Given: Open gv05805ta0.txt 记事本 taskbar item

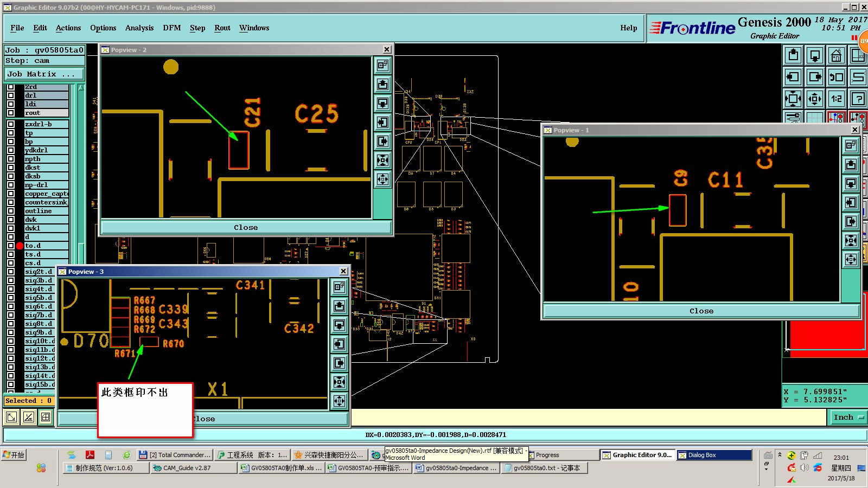Looking at the screenshot, I should point(545,468).
